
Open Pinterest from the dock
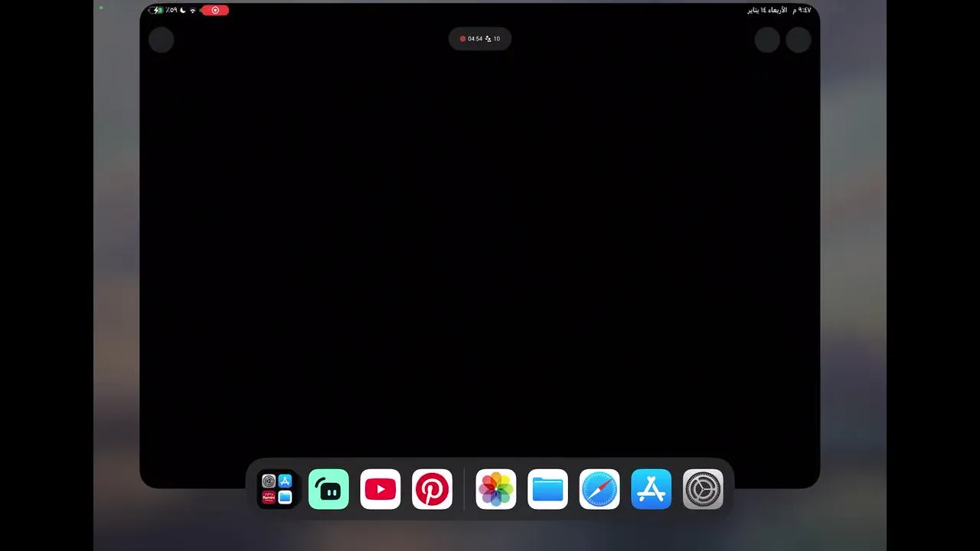click(x=432, y=489)
